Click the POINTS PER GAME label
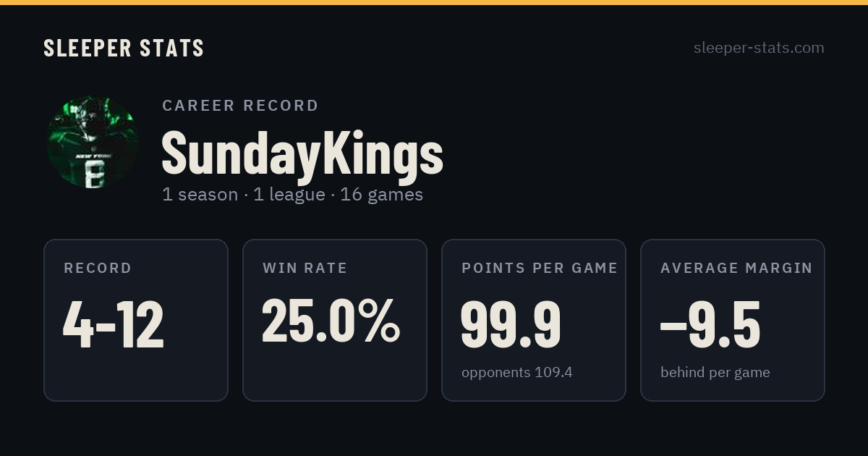The height and width of the screenshot is (456, 868). pyautogui.click(x=540, y=269)
